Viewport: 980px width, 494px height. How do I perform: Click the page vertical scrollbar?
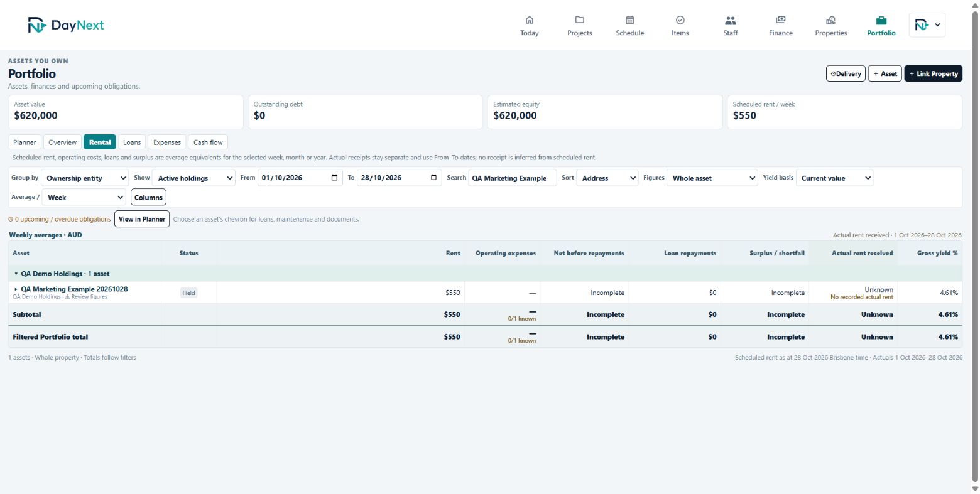click(x=975, y=247)
